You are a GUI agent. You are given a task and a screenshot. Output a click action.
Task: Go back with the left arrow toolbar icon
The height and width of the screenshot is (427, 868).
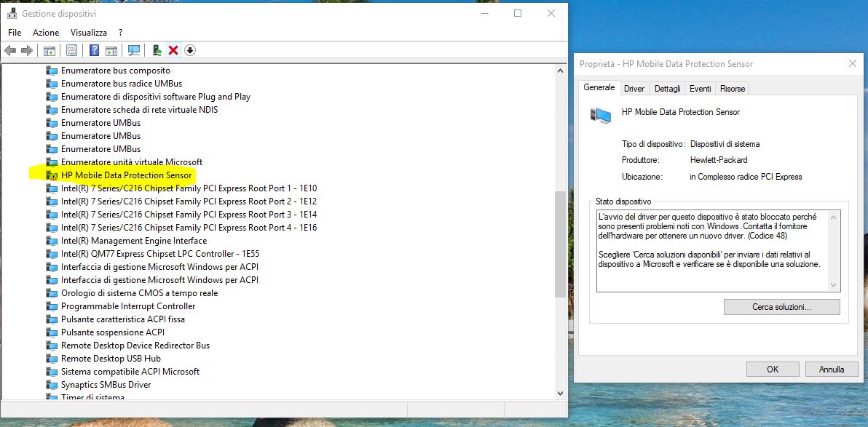pyautogui.click(x=10, y=50)
